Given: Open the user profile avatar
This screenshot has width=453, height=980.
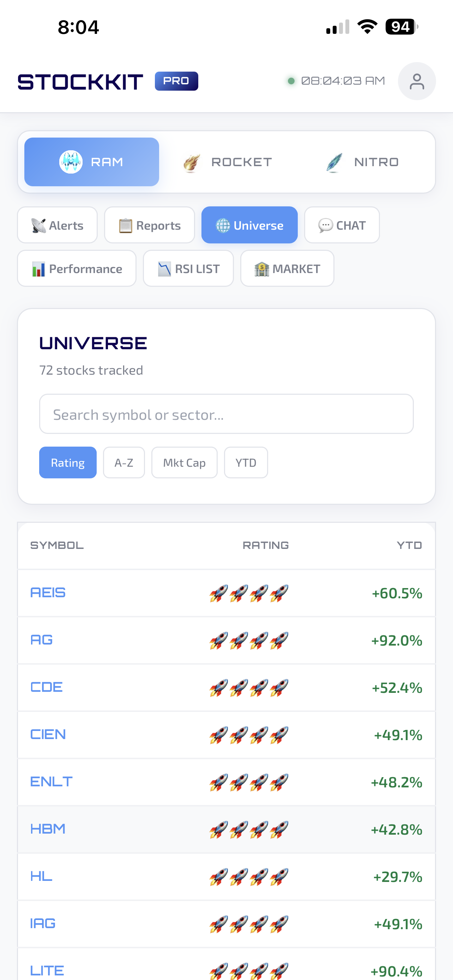Looking at the screenshot, I should pos(417,81).
